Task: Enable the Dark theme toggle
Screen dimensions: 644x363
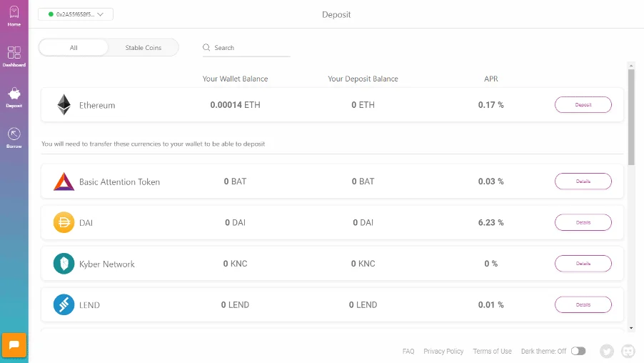Action: (578, 351)
